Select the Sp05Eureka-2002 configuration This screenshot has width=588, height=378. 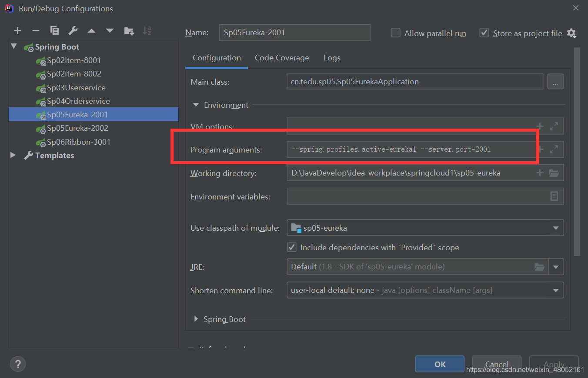click(x=94, y=128)
